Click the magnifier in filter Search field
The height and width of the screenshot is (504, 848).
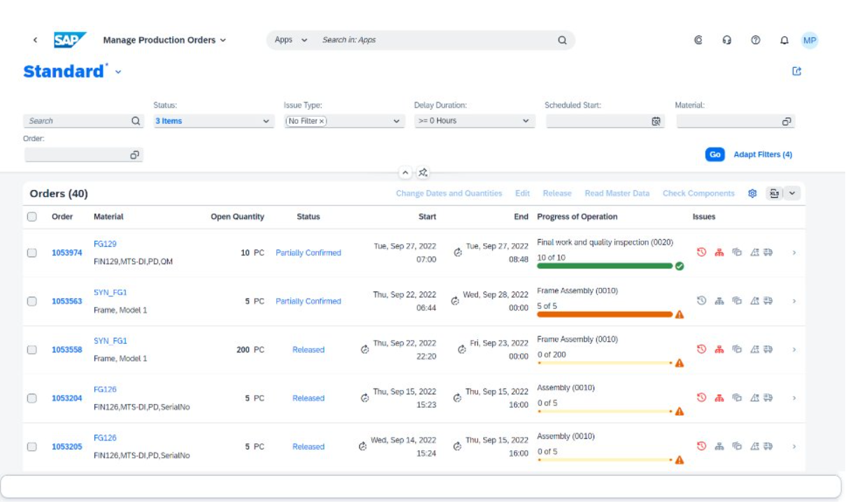tap(136, 121)
